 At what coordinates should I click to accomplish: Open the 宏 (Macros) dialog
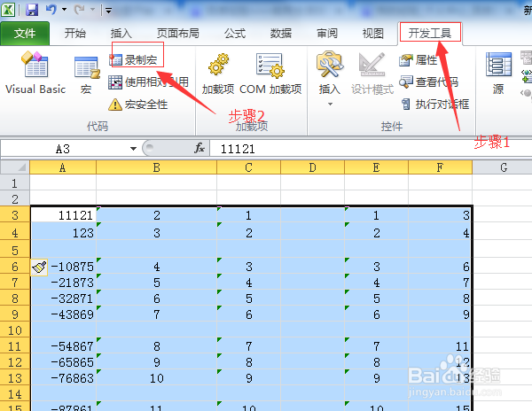[87, 75]
